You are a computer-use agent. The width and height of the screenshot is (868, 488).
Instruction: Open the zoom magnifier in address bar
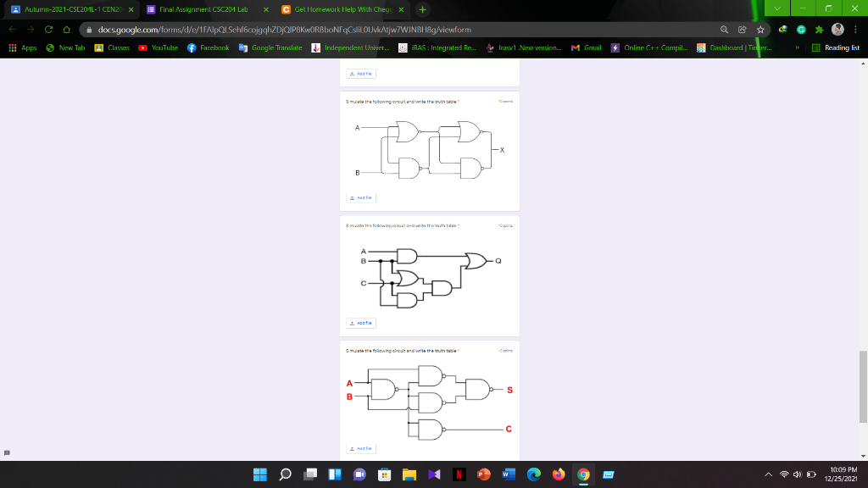click(x=724, y=30)
